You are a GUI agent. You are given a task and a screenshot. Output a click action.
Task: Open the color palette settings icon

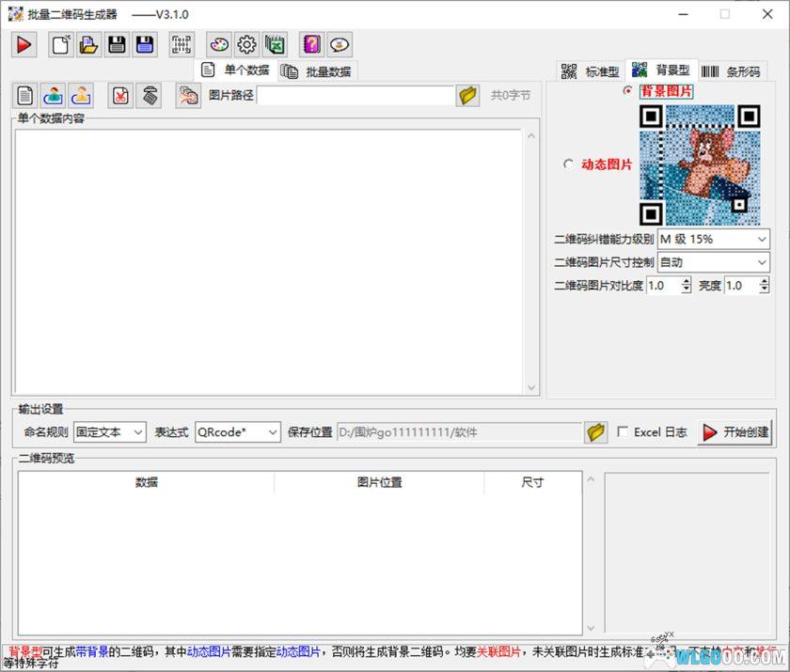(219, 44)
